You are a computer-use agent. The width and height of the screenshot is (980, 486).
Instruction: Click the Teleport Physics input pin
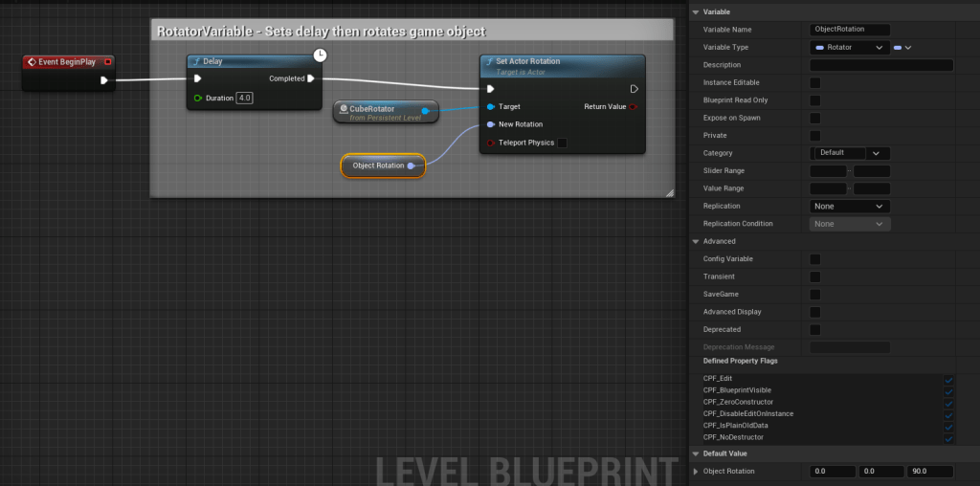pos(491,143)
